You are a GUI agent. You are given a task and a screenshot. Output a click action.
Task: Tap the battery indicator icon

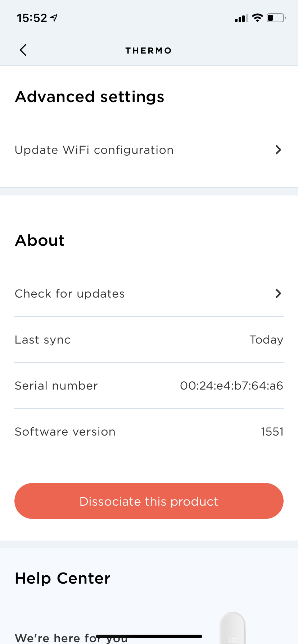point(276,18)
